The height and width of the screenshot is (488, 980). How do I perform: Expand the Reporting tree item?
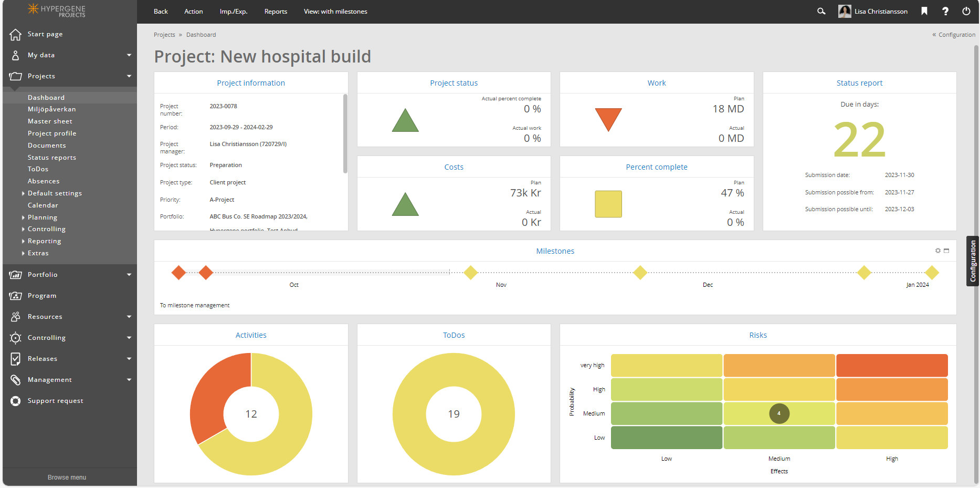coord(23,241)
